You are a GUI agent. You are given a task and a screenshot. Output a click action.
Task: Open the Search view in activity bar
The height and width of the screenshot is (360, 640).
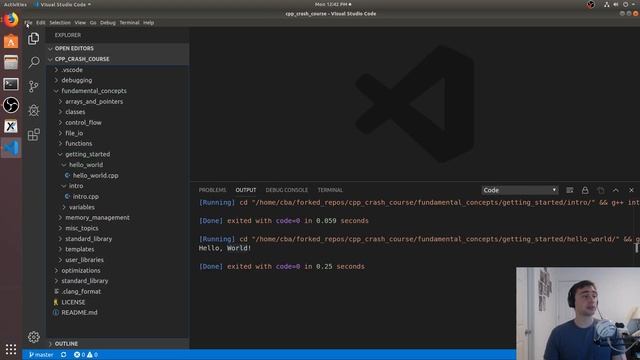click(33, 62)
